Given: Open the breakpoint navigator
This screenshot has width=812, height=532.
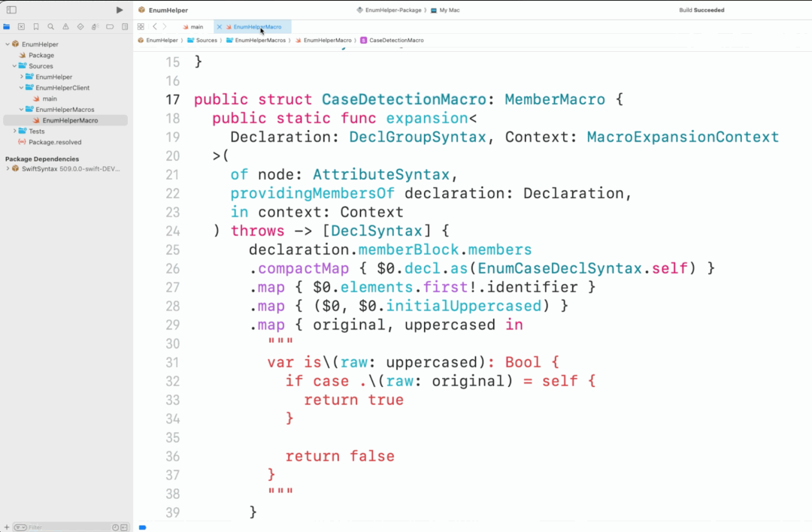Looking at the screenshot, I should [x=110, y=27].
